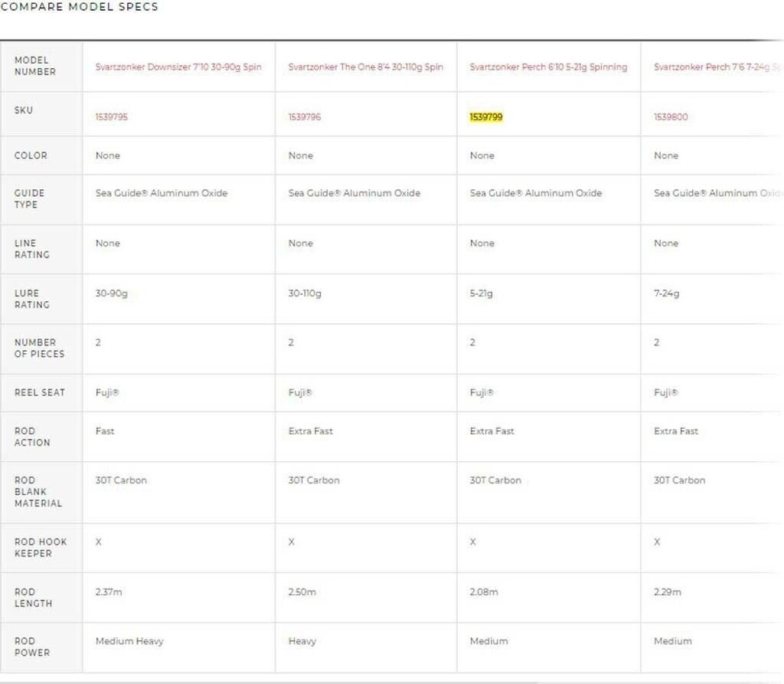The image size is (784, 684).
Task: Open Svartzonker Downsizer 7'10 30-90g Spin link
Action: 178,67
